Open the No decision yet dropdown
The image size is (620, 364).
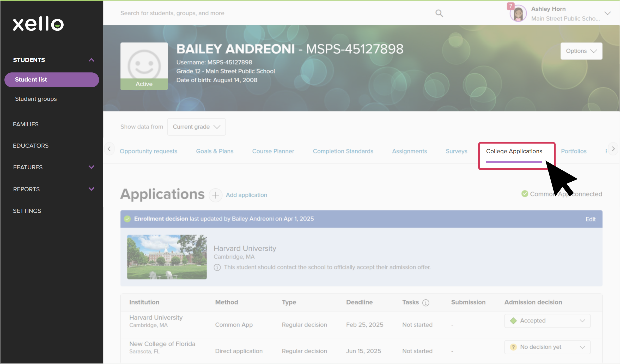[x=547, y=347]
